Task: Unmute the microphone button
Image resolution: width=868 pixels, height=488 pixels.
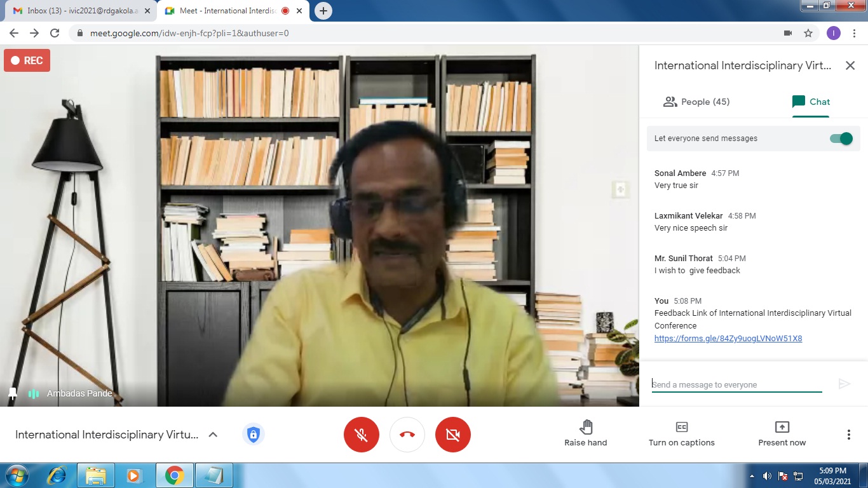Action: [361, 435]
